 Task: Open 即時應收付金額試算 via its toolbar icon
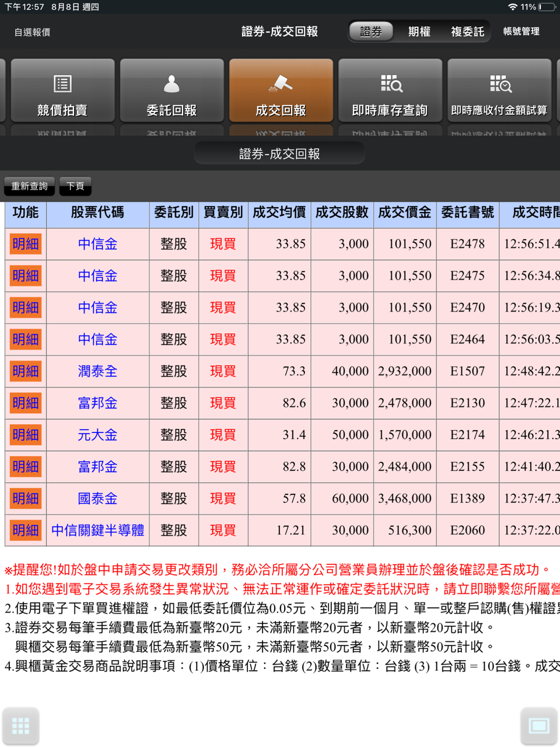pos(499,90)
